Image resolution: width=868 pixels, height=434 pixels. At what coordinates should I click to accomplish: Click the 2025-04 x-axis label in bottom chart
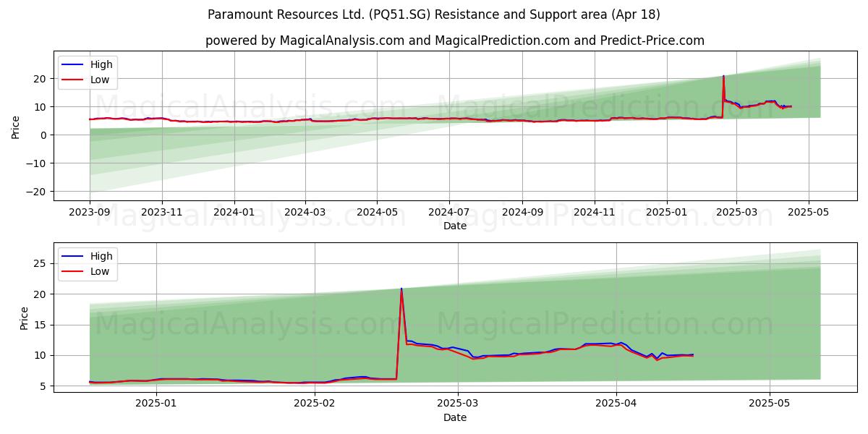[616, 404]
